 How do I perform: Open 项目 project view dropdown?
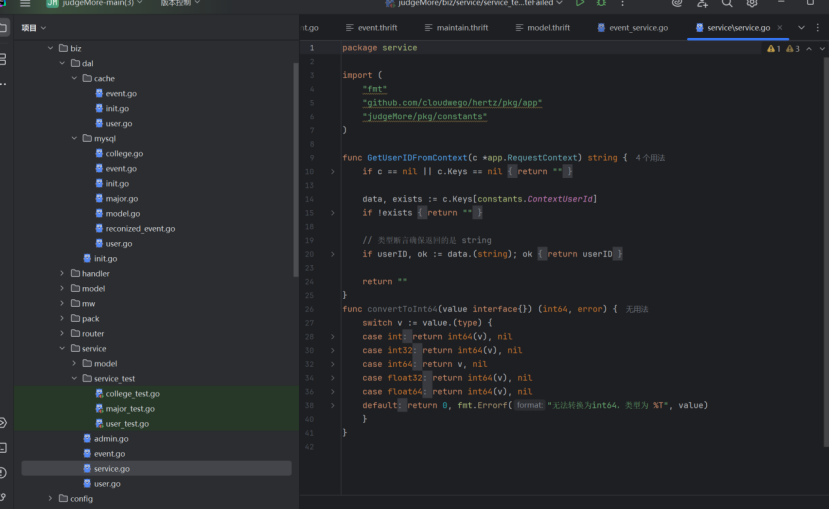33,28
